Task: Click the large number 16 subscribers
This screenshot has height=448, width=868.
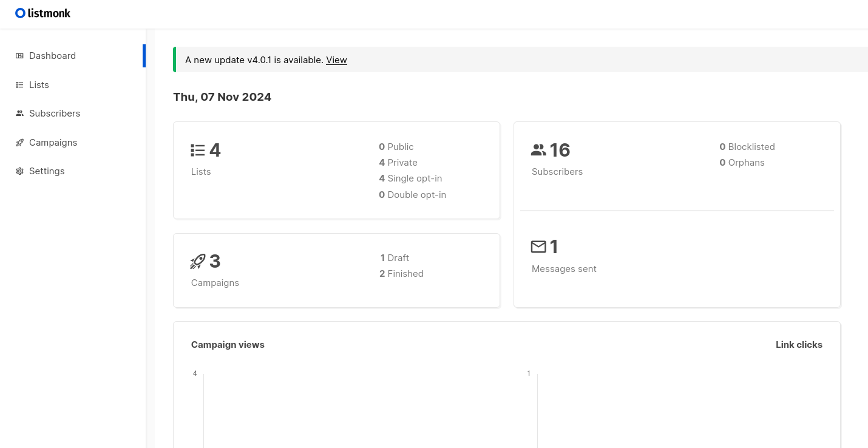Action: click(x=560, y=150)
